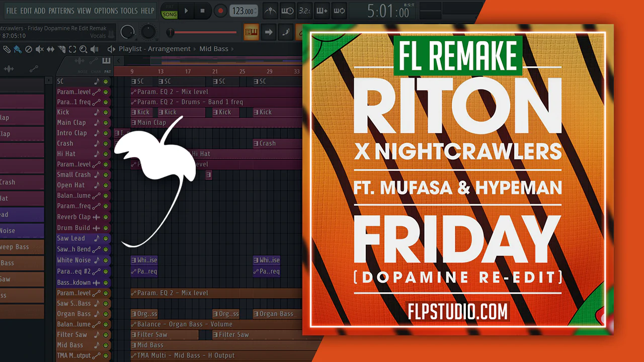The height and width of the screenshot is (362, 644).
Task: Click bar 29 on the timeline ruler
Action: point(270,71)
